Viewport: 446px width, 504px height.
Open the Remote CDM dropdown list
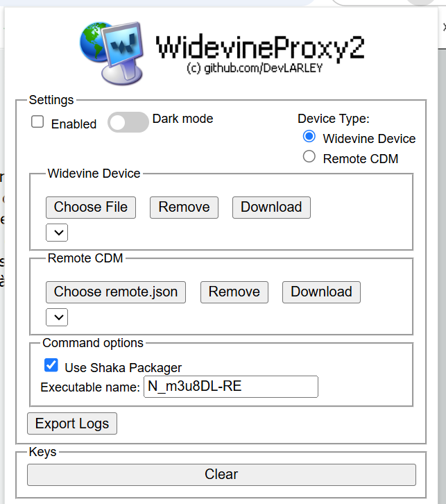(x=57, y=317)
